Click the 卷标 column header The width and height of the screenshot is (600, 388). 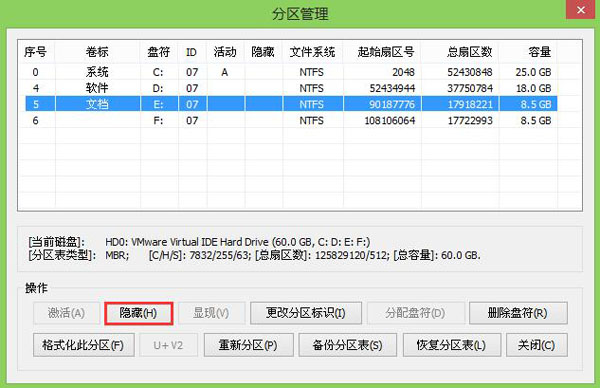coord(97,52)
